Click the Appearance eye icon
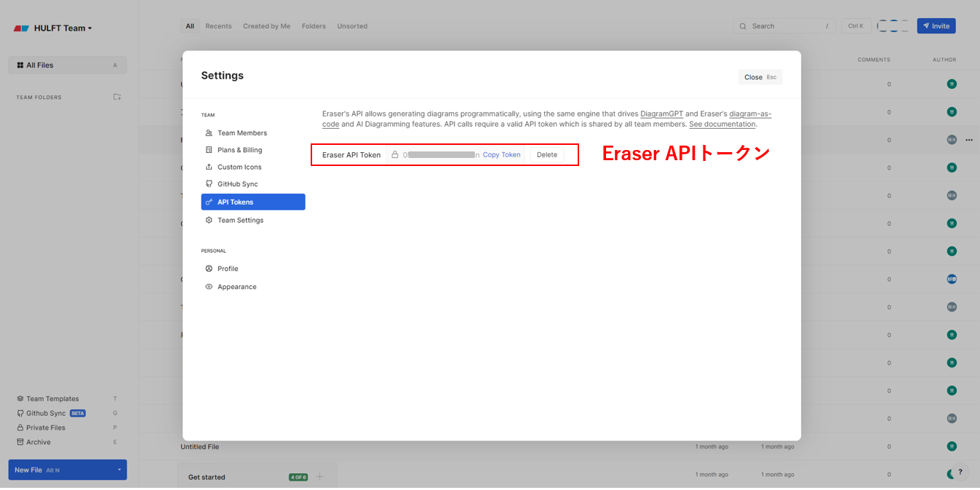 coord(209,287)
